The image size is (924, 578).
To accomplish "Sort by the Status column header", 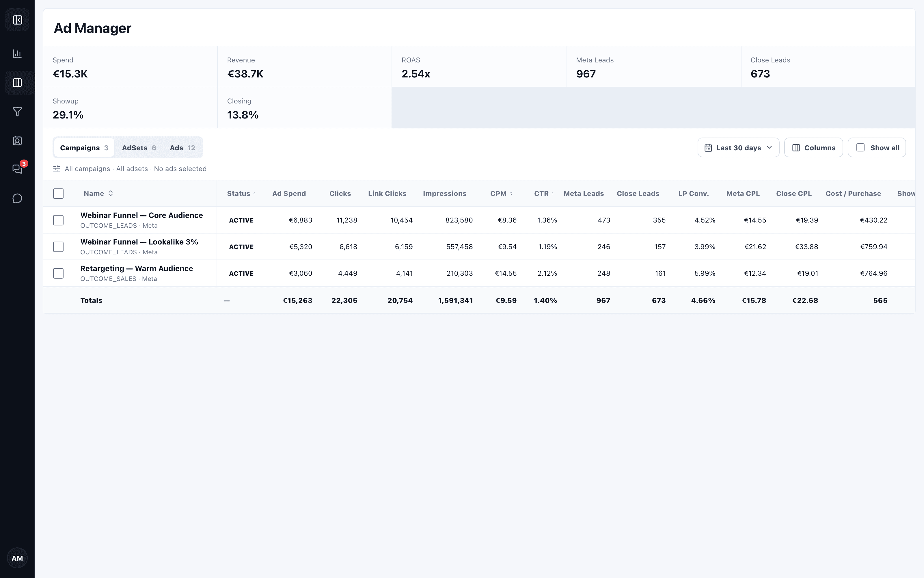I will [x=241, y=193].
